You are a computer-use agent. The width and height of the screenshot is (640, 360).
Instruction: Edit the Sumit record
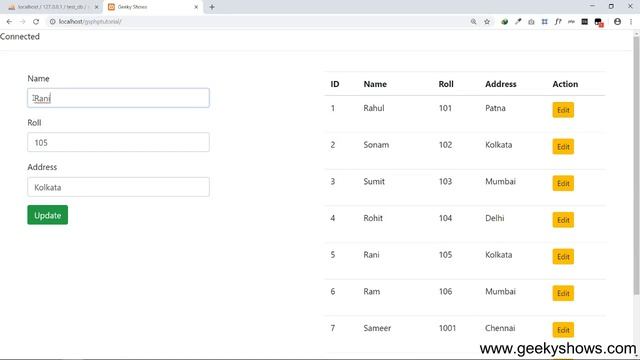pyautogui.click(x=563, y=183)
